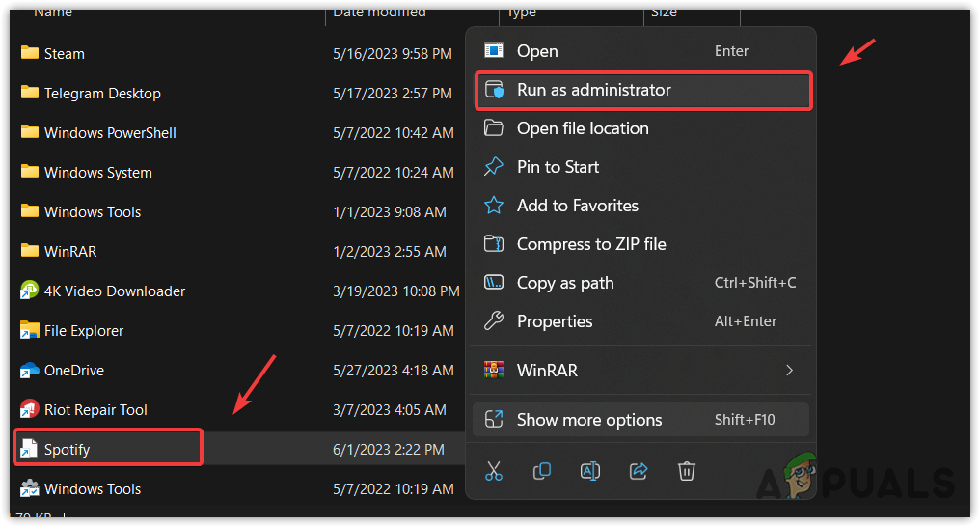Open Properties from context menu
This screenshot has width=980, height=527.
(555, 321)
